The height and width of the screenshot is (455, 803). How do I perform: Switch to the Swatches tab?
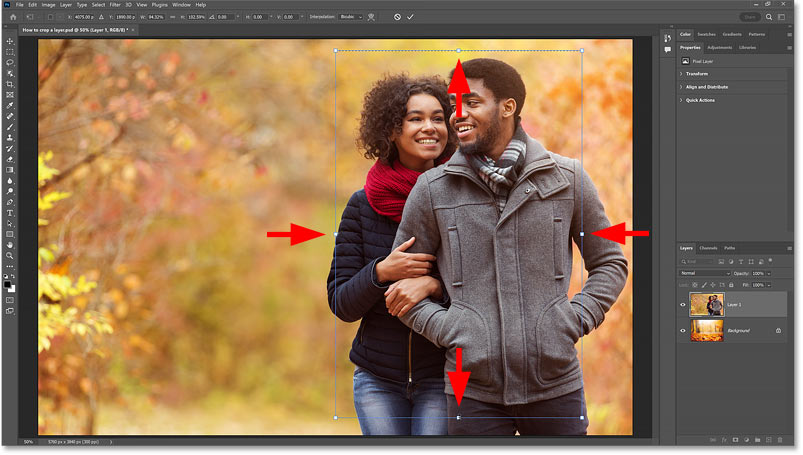pyautogui.click(x=706, y=34)
